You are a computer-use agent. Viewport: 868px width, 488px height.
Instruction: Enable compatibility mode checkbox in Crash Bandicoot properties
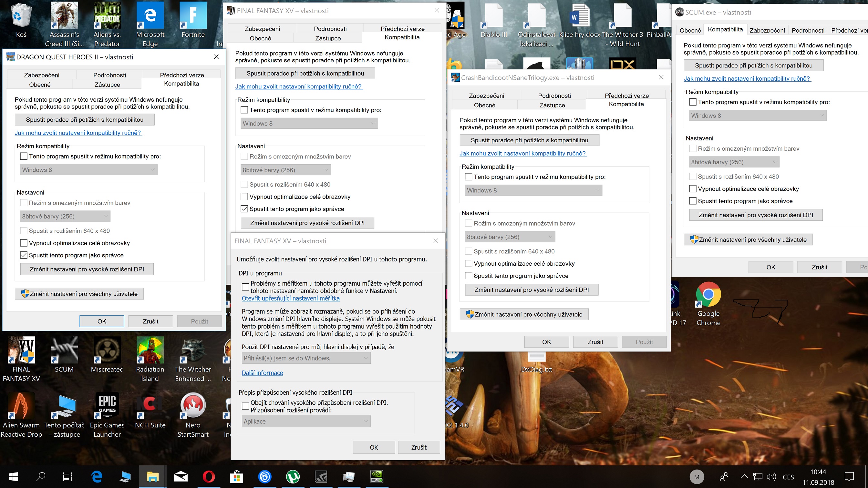[468, 177]
